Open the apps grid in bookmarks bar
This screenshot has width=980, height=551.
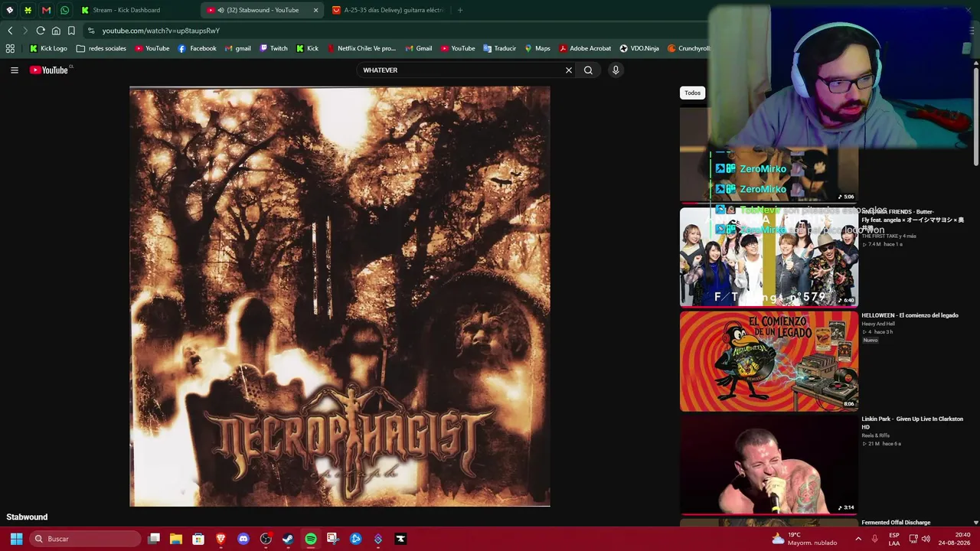coord(10,48)
